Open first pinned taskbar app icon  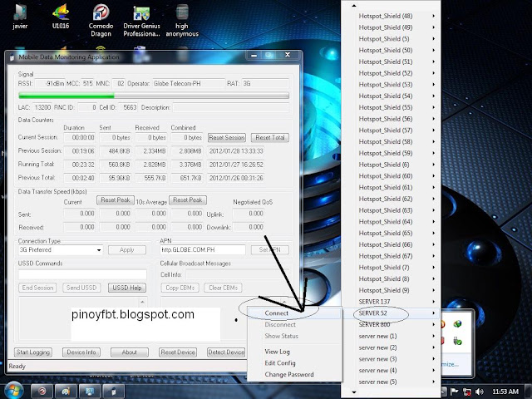tap(42, 392)
